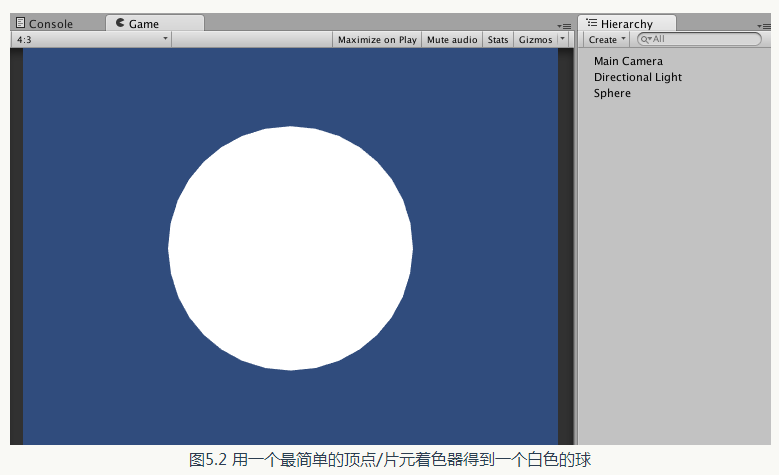Toggle the Stats overlay
779x475 pixels.
[498, 40]
